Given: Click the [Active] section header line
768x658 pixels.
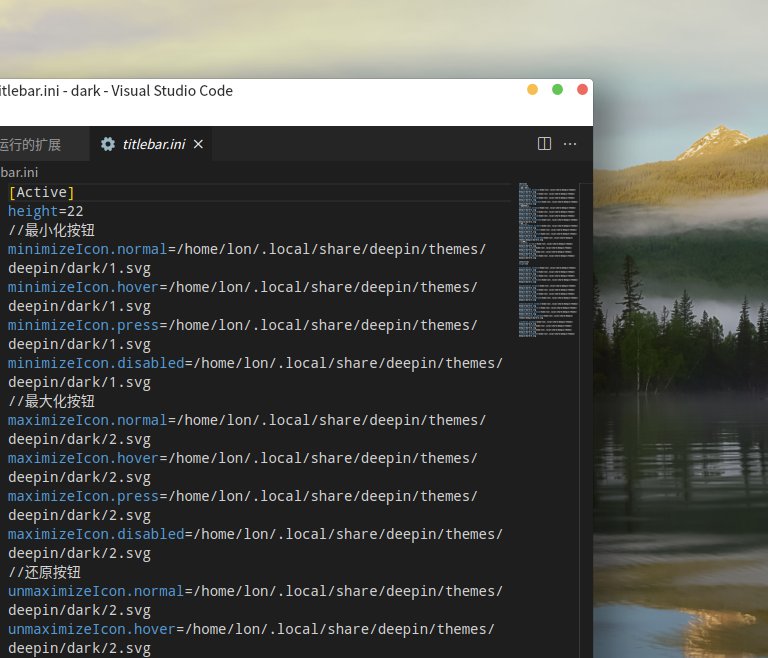Looking at the screenshot, I should pos(42,192).
